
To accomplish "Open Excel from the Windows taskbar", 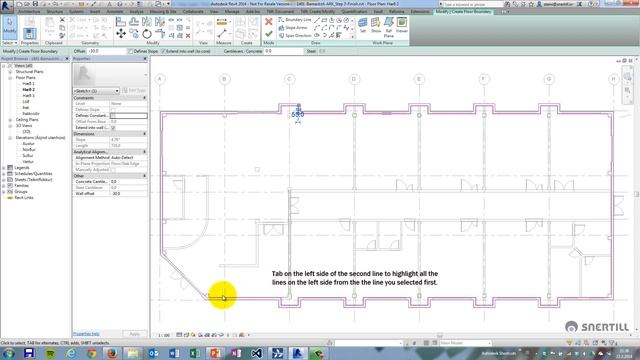I will [x=195, y=353].
